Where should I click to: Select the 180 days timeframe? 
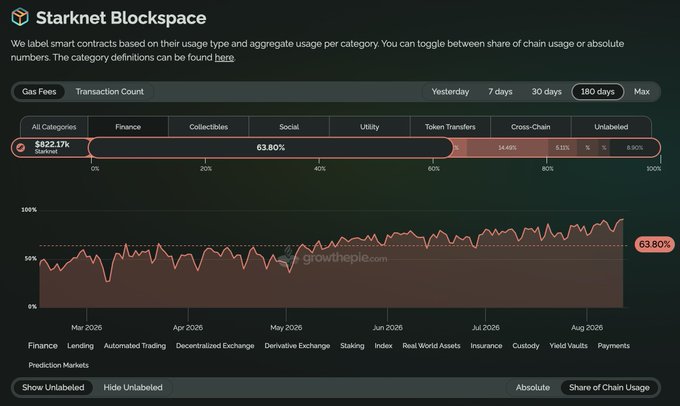(x=597, y=92)
